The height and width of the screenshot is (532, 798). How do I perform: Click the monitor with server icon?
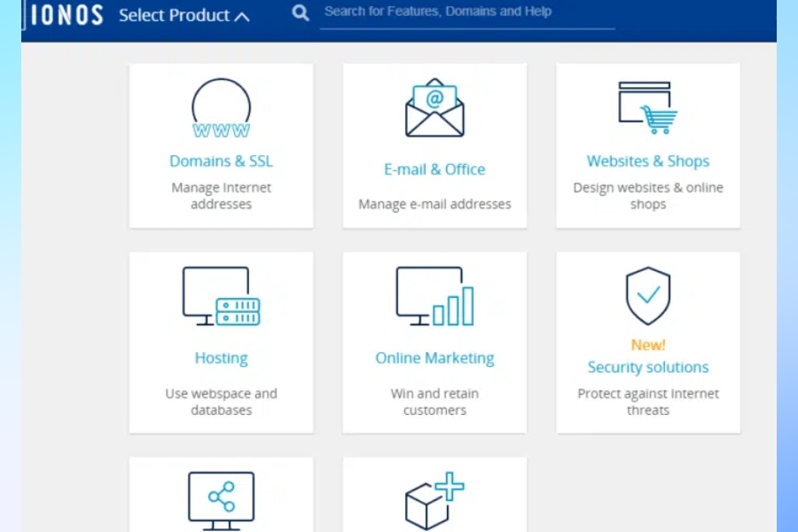(x=222, y=296)
